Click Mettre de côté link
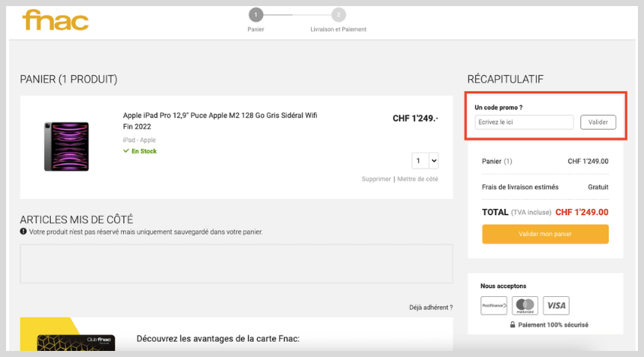Viewport: 644px width, 357px height. (x=417, y=179)
